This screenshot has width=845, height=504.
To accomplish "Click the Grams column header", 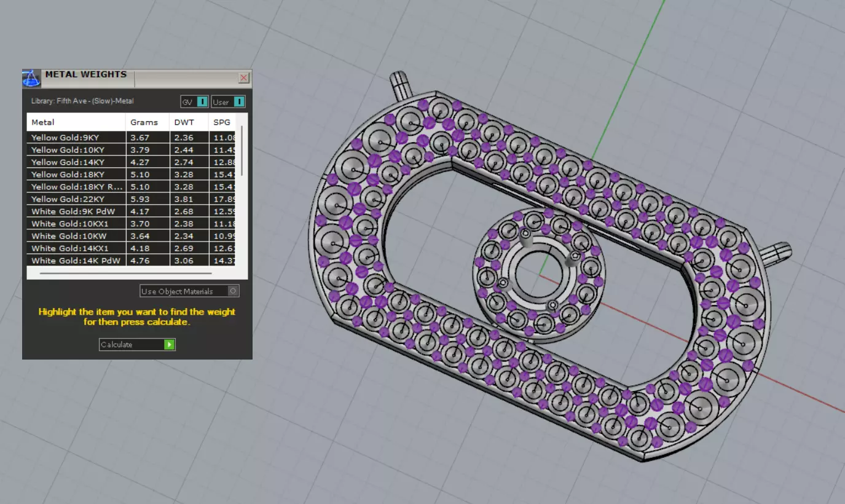I will point(147,122).
